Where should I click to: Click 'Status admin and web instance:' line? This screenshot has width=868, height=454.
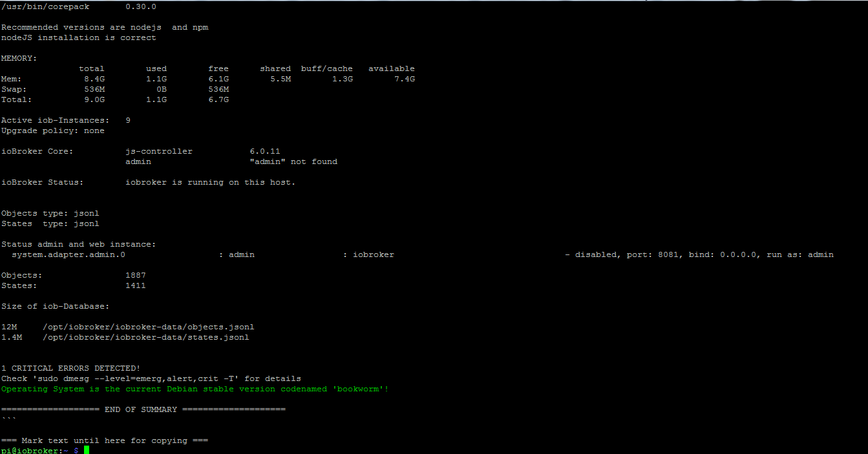click(x=79, y=244)
